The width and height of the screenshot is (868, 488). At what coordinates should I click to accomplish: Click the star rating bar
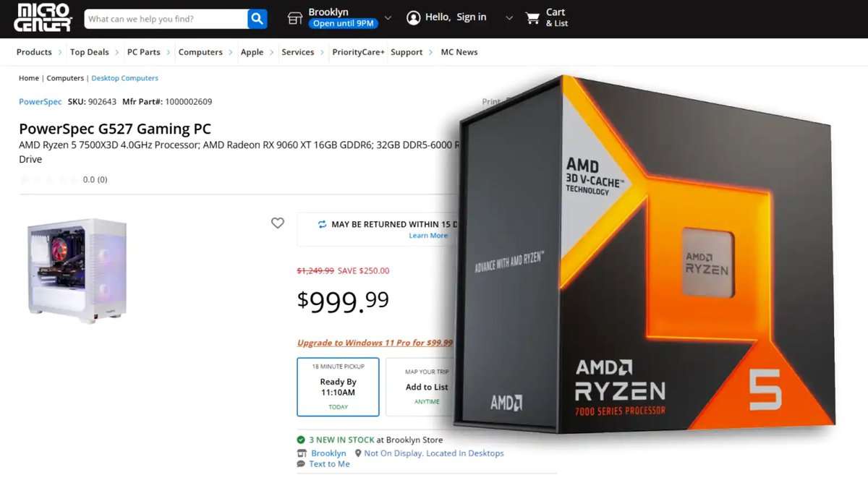(49, 179)
